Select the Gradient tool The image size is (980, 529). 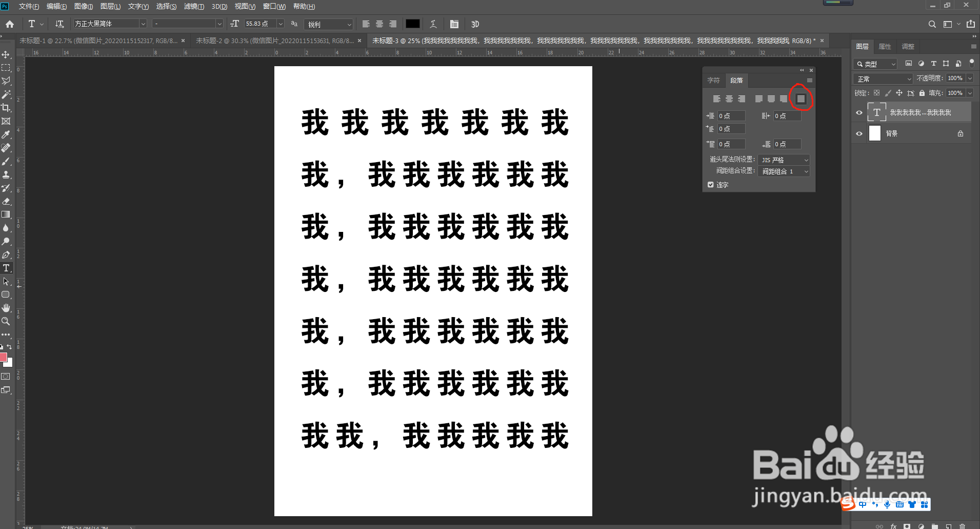(6, 214)
